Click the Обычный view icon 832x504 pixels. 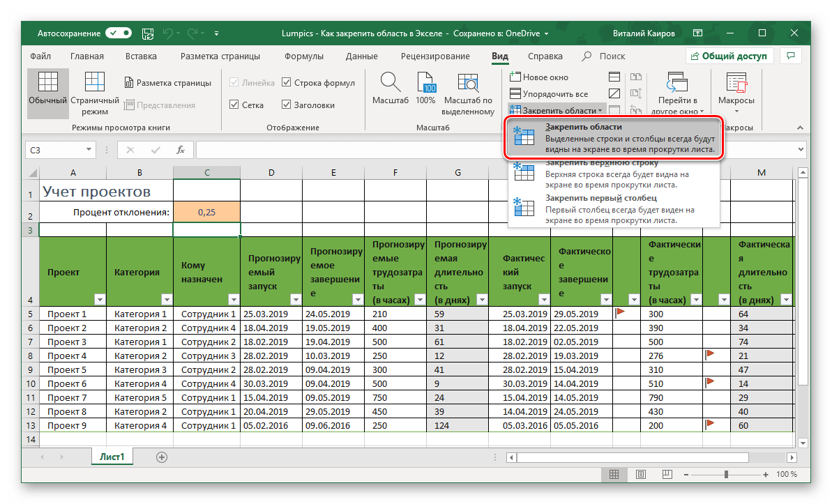tap(47, 82)
